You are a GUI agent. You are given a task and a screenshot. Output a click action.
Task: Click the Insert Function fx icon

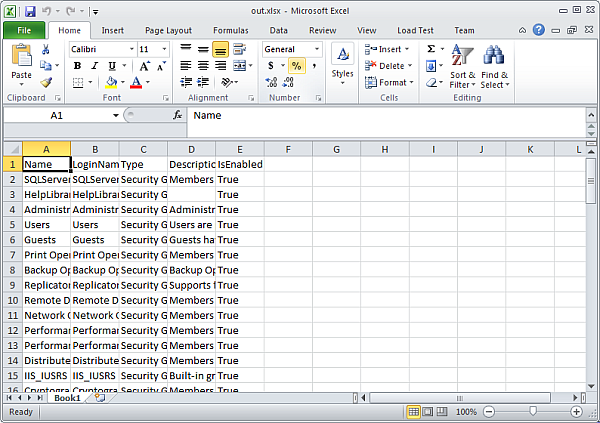point(178,115)
